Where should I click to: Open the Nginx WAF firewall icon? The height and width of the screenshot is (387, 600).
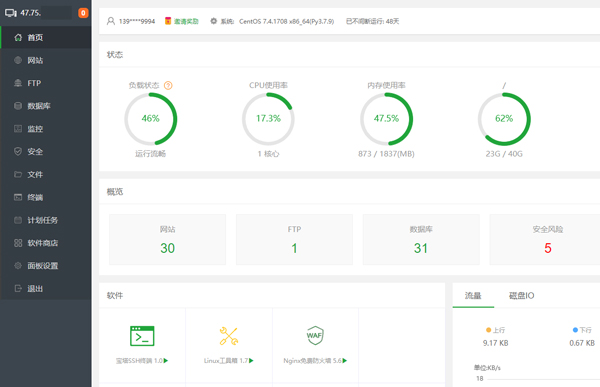click(315, 336)
